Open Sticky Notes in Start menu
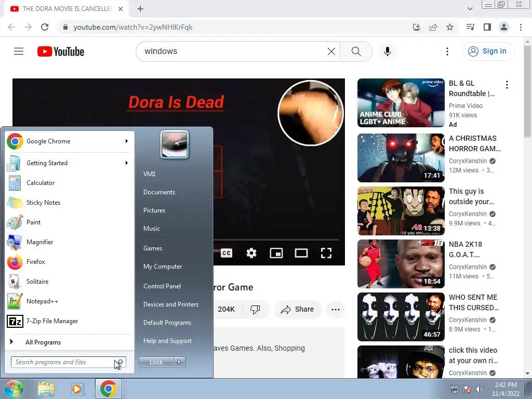 point(70,203)
